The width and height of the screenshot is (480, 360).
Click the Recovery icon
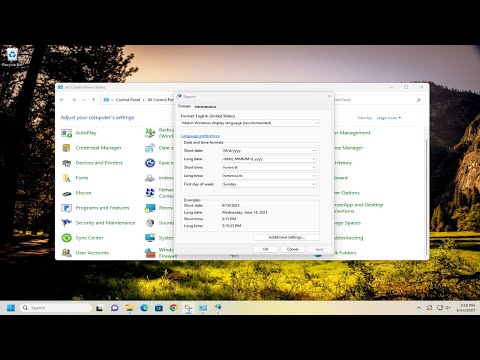150,208
